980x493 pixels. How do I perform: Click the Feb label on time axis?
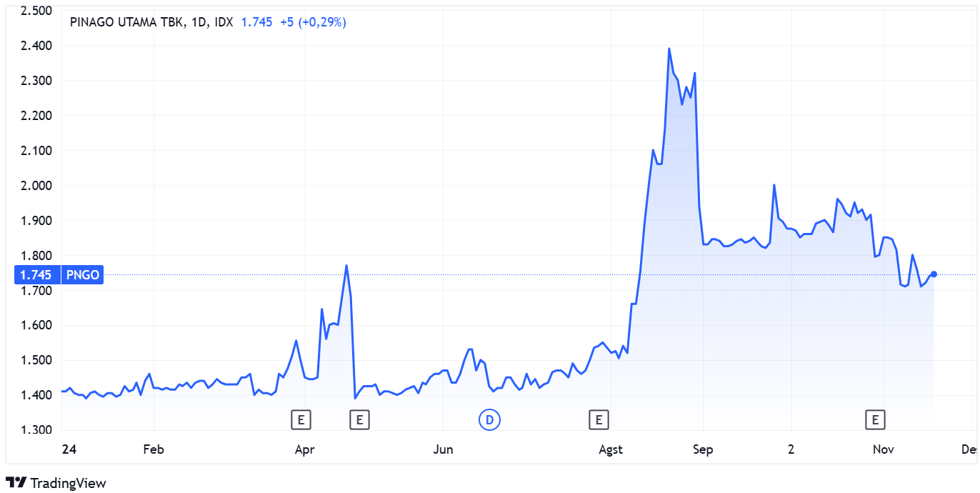coord(154,449)
